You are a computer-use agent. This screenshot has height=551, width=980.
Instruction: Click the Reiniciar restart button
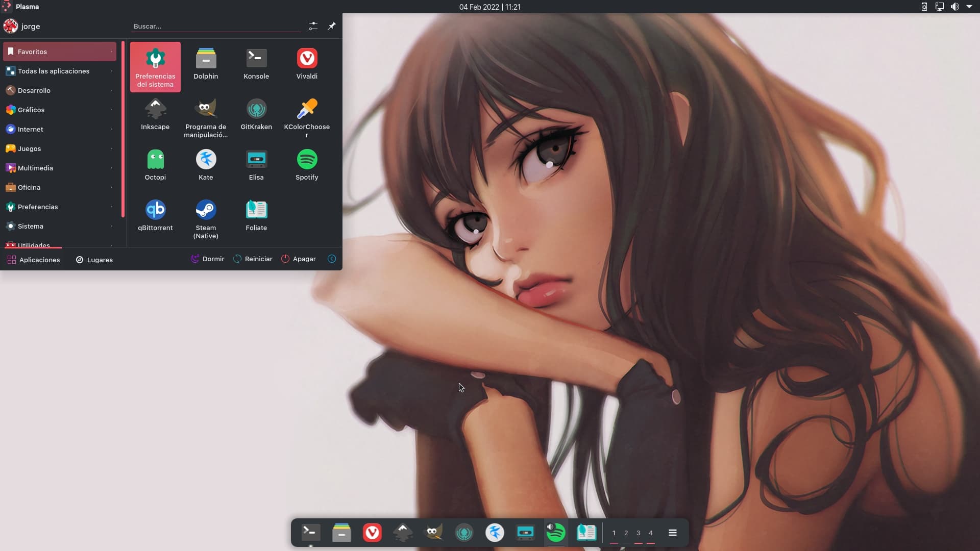coord(253,259)
